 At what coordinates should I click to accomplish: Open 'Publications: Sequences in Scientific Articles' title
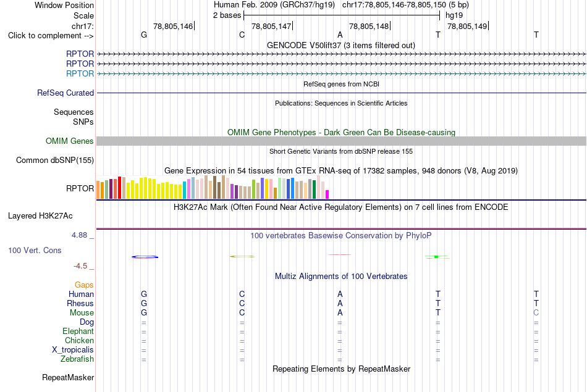(x=341, y=103)
